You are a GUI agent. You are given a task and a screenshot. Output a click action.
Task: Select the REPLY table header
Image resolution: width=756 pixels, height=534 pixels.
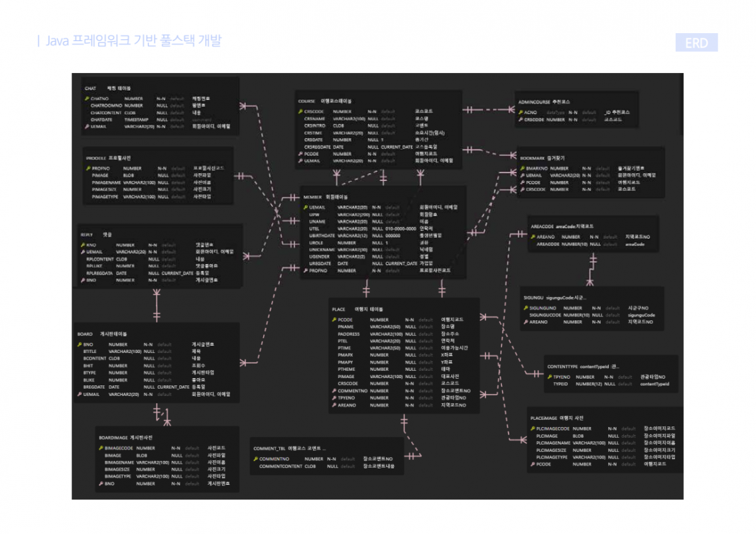click(96, 235)
